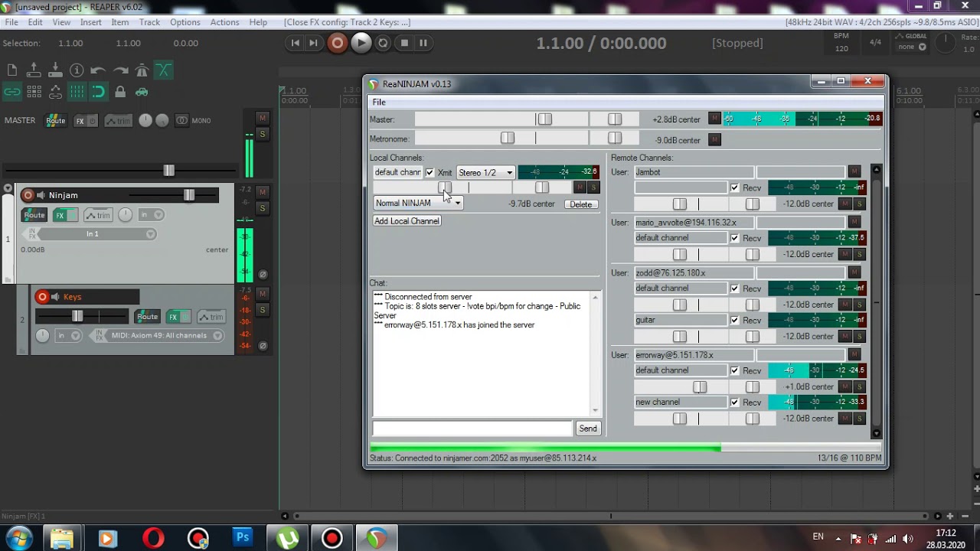Arm the Keys track for recording
Viewport: 980px width, 551px height.
tap(43, 297)
